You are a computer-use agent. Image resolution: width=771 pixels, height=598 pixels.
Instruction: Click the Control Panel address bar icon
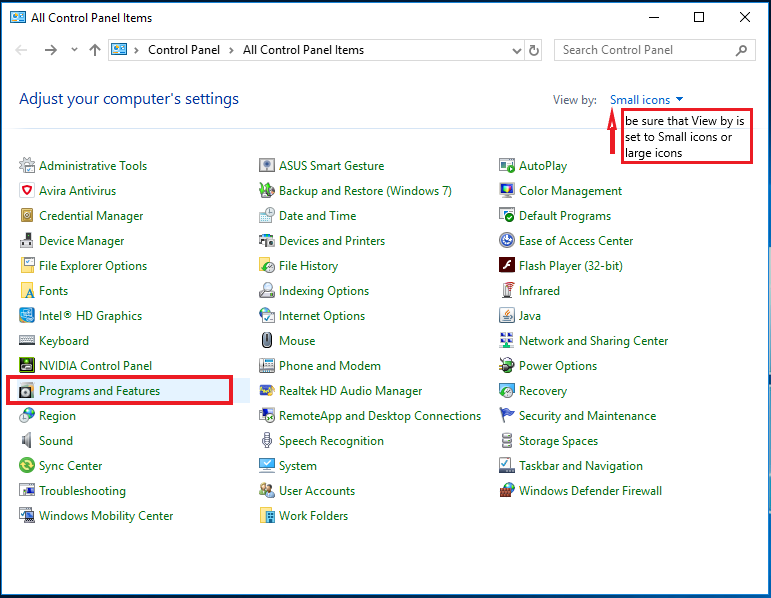119,50
